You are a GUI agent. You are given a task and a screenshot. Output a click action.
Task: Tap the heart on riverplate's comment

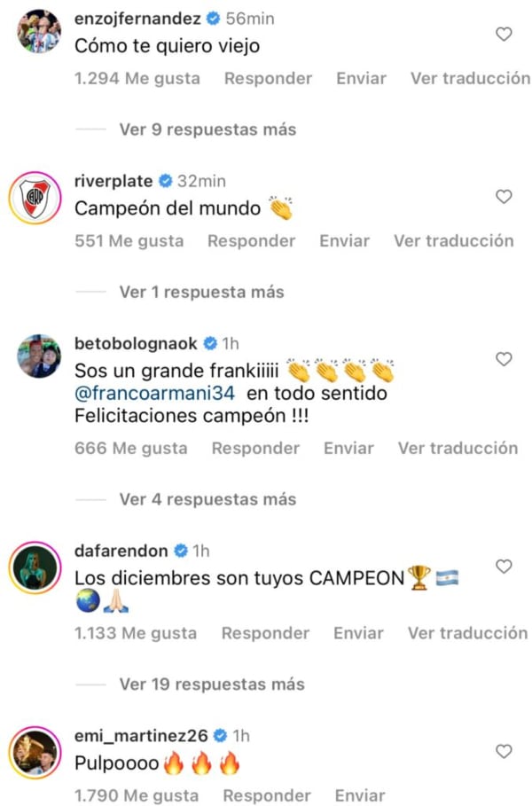pos(504,196)
